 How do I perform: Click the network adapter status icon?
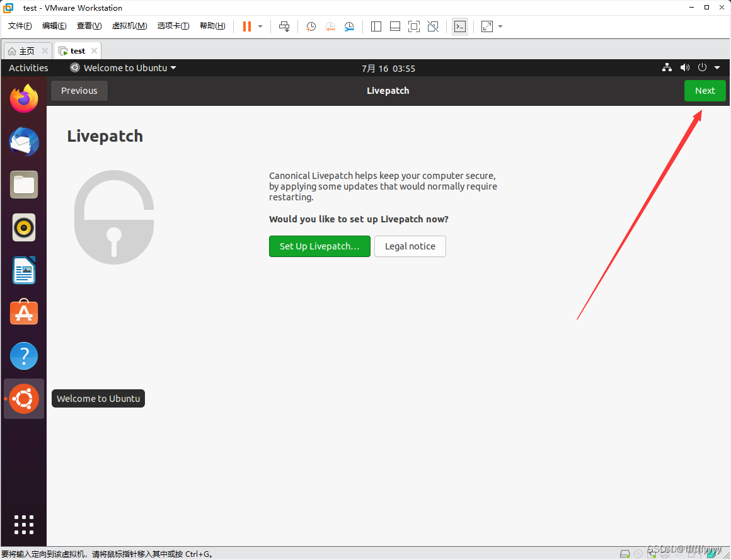point(652,554)
